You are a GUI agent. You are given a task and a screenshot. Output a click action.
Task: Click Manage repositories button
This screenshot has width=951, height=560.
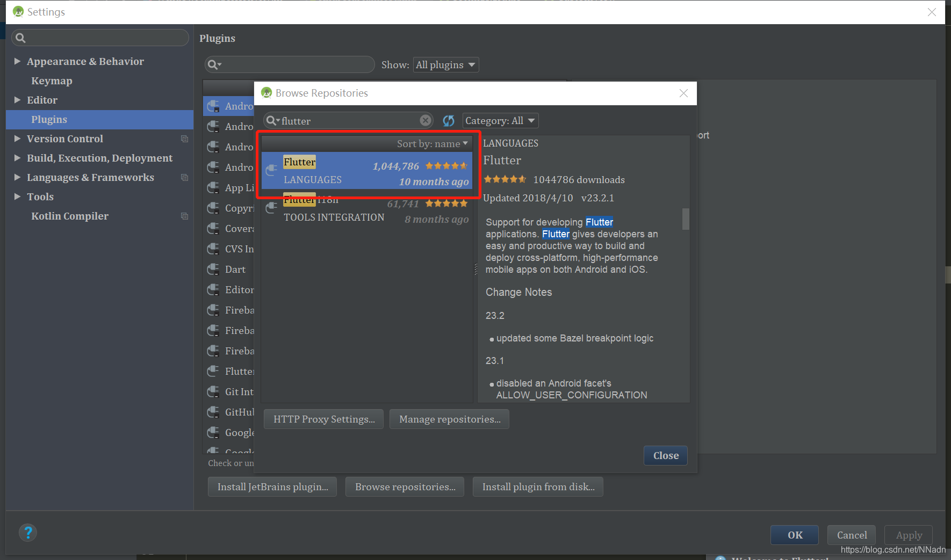tap(450, 419)
